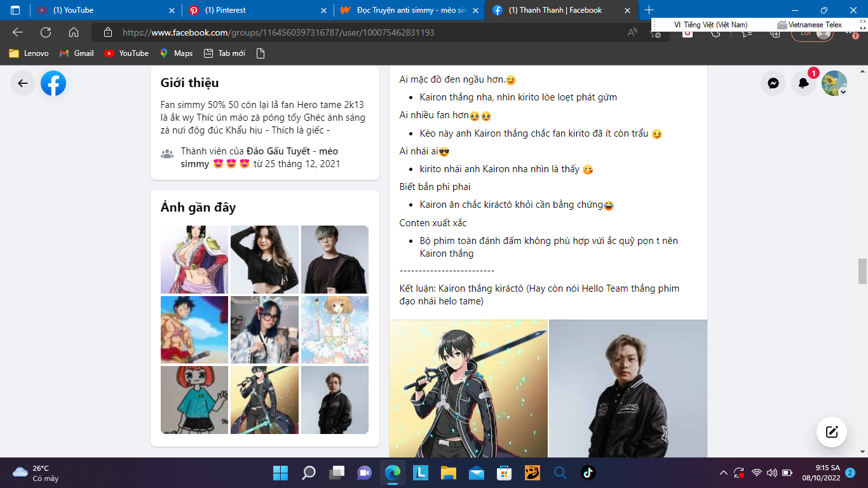Viewport: 868px width, 488px height.
Task: Open Windows taskbar search
Action: click(308, 473)
